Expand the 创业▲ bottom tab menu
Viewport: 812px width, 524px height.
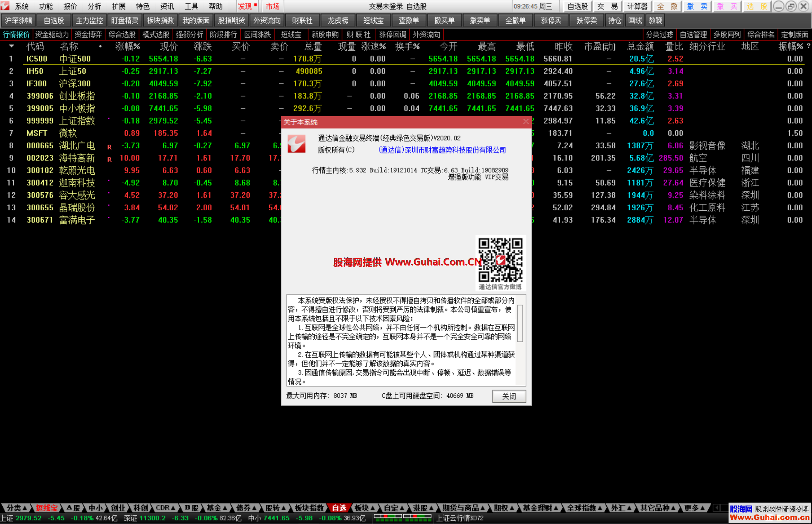[118, 508]
